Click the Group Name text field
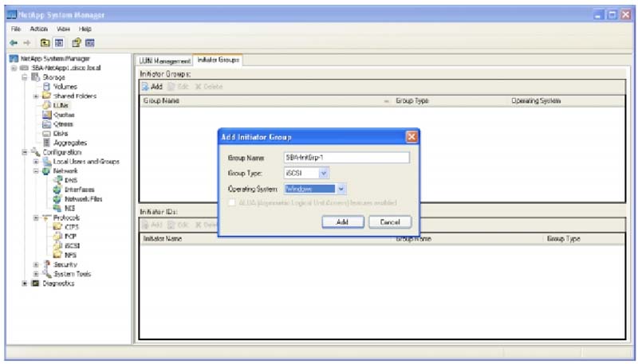638x364 pixels. [x=345, y=158]
